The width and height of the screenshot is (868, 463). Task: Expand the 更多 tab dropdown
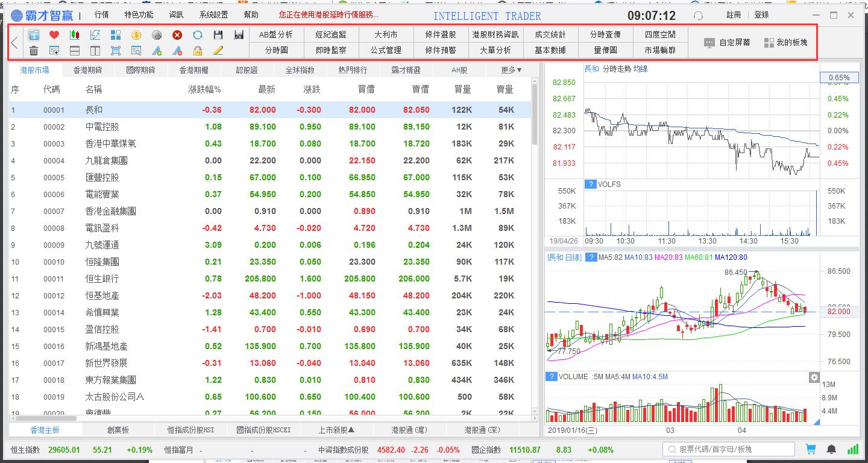tap(511, 70)
